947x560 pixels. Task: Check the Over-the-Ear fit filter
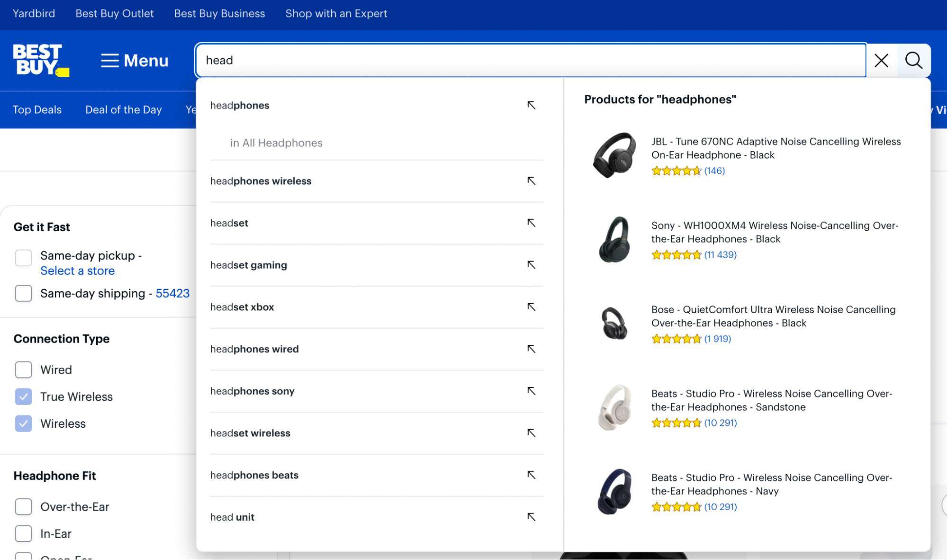[23, 506]
